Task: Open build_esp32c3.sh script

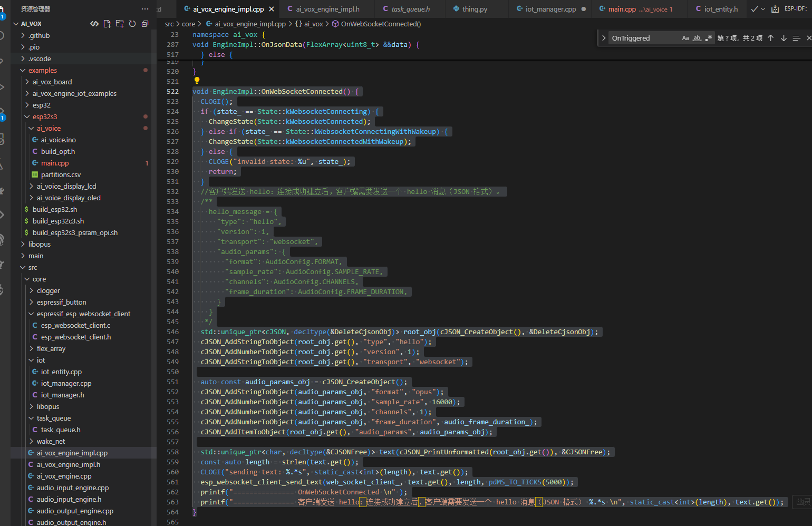Action: [x=58, y=221]
